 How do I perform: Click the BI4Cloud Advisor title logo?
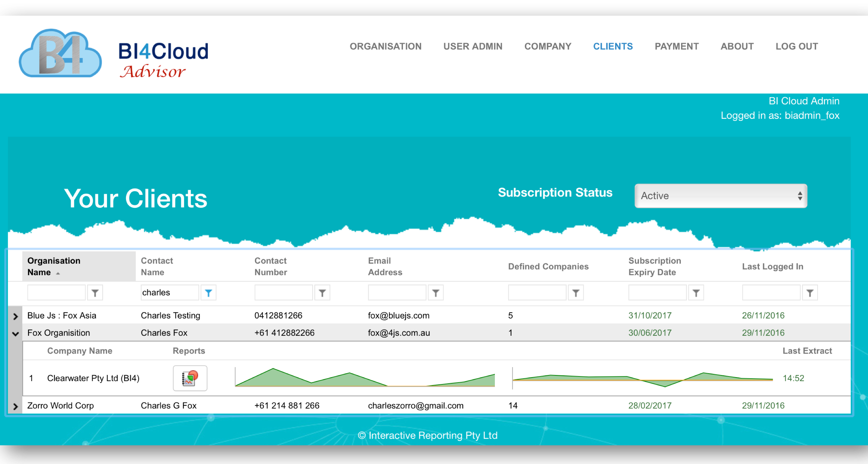[163, 60]
